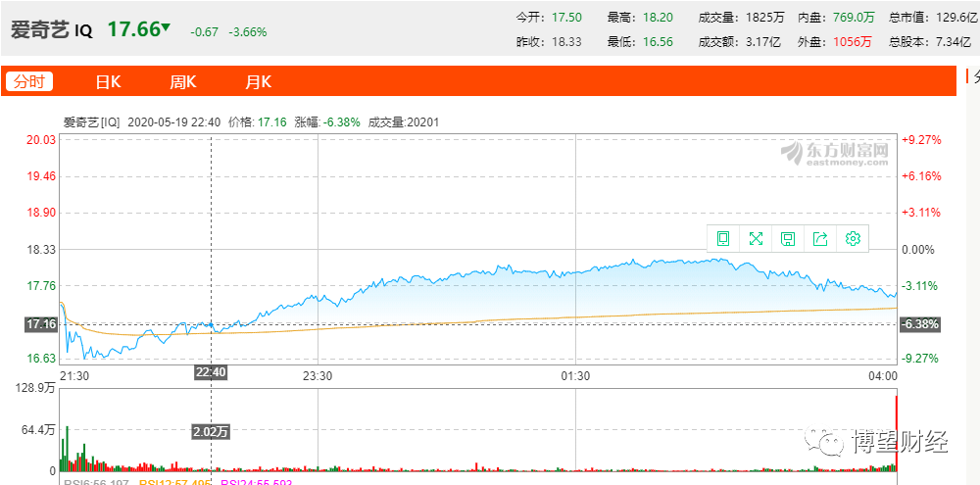The image size is (980, 485).
Task: Click 价格: 17.16 in chart info line
Action: [x=258, y=122]
